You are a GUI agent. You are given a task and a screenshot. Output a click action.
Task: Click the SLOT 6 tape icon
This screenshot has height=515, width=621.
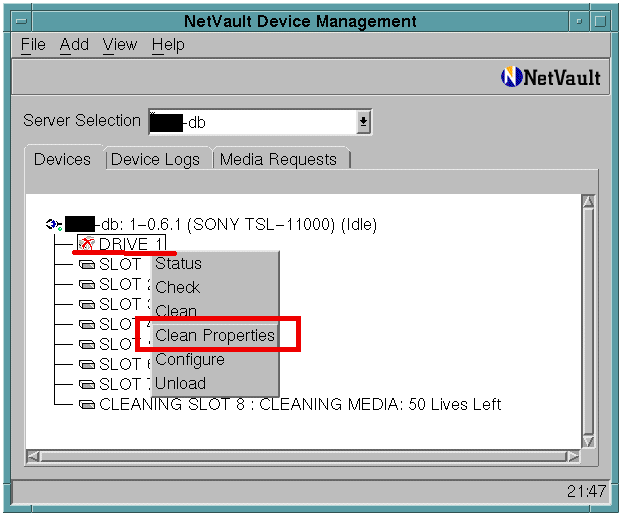point(87,364)
